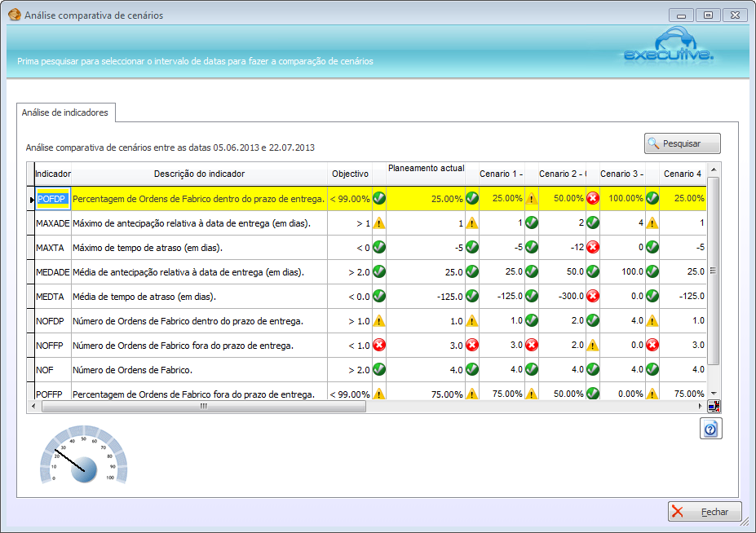Click warning icon beside Cenario 1 in POFDP row

pos(532,198)
